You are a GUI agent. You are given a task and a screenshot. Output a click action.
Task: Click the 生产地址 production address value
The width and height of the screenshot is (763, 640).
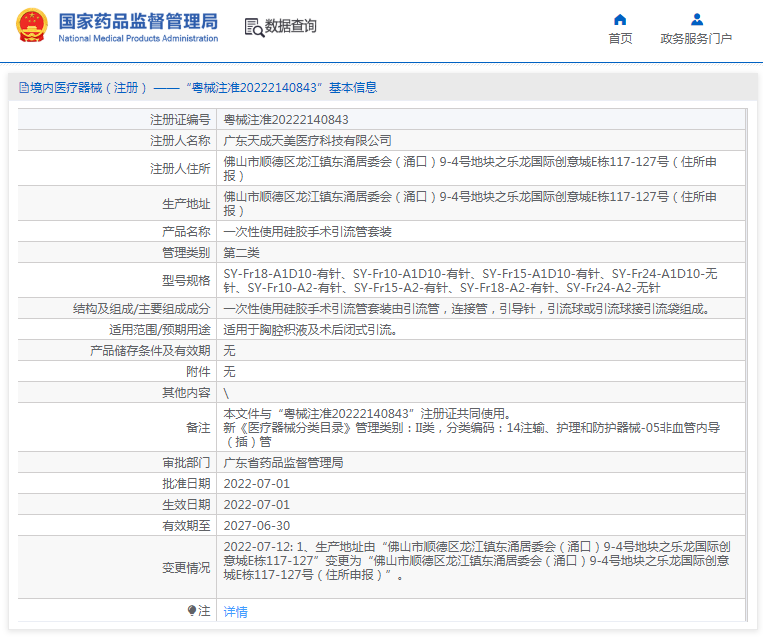[x=470, y=203]
